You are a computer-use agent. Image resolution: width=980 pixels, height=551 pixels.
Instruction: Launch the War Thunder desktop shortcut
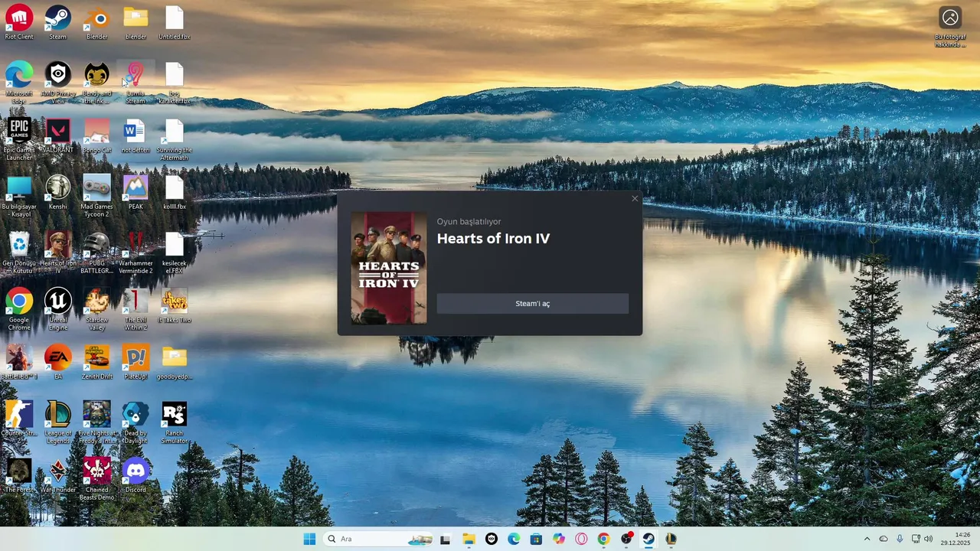pos(58,476)
